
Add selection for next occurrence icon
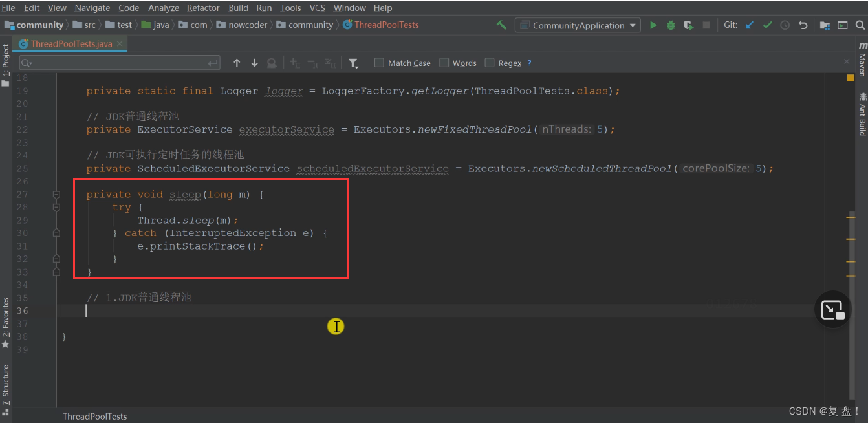[295, 63]
